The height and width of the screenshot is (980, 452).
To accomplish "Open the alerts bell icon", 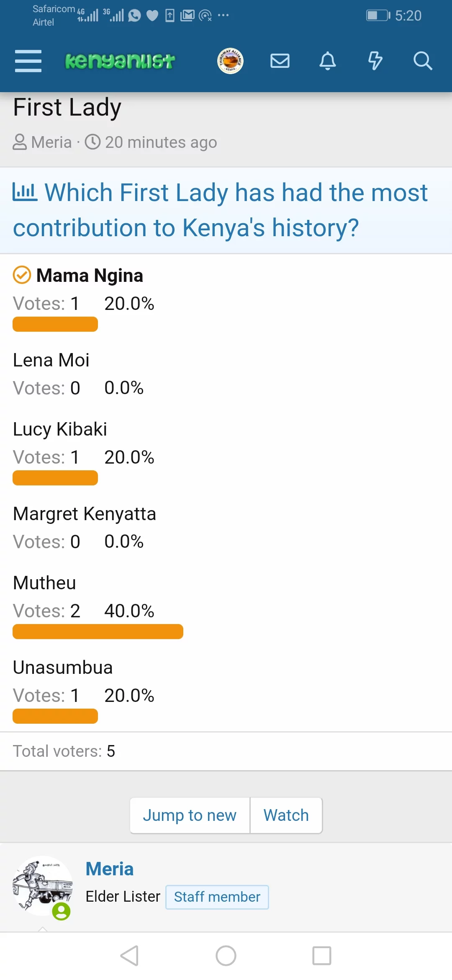I will 328,61.
